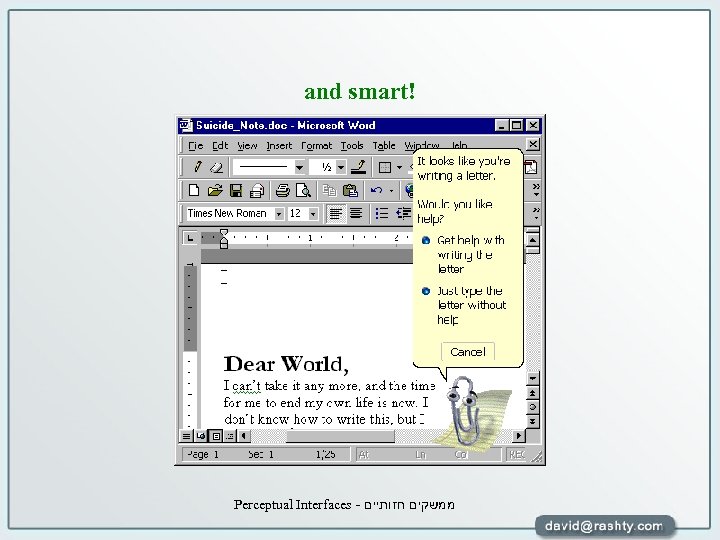Screen dimensions: 720x540
Task: Click the ruler tab-stop selector box
Action: (190, 238)
